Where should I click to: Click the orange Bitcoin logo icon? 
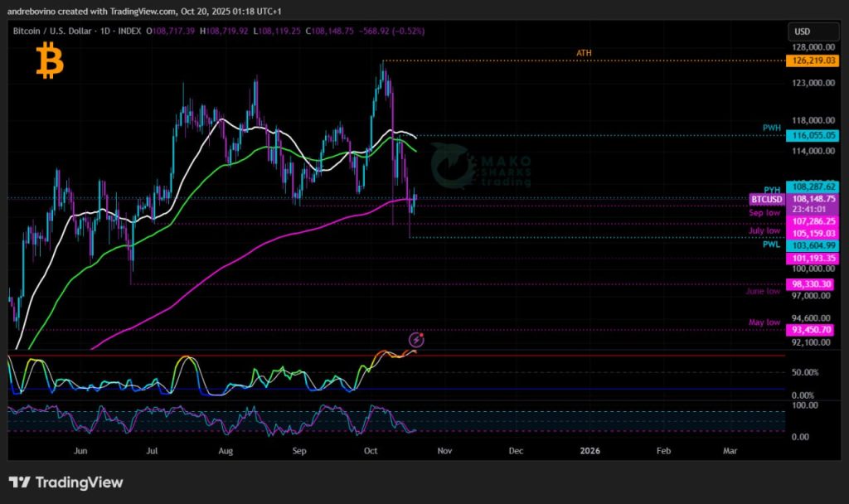(x=49, y=62)
